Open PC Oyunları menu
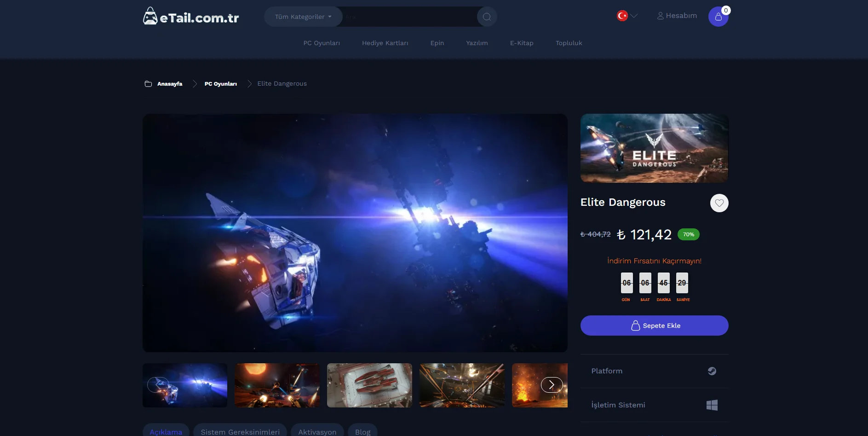This screenshot has height=436, width=868. (322, 43)
